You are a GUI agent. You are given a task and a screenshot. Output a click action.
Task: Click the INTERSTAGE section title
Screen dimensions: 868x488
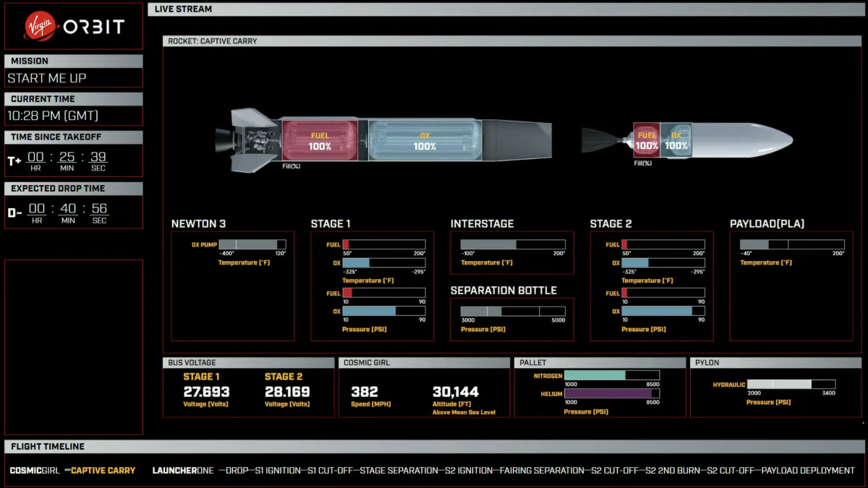point(482,224)
